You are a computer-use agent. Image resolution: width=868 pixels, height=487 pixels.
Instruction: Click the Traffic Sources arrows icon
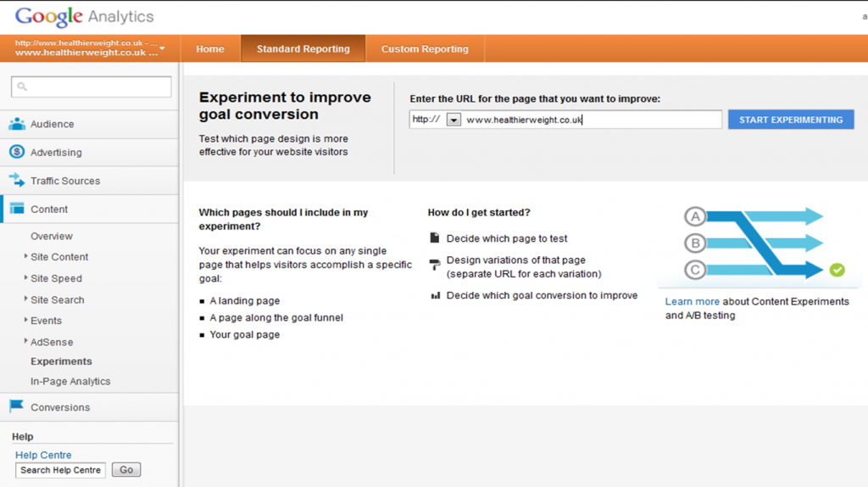pos(17,180)
